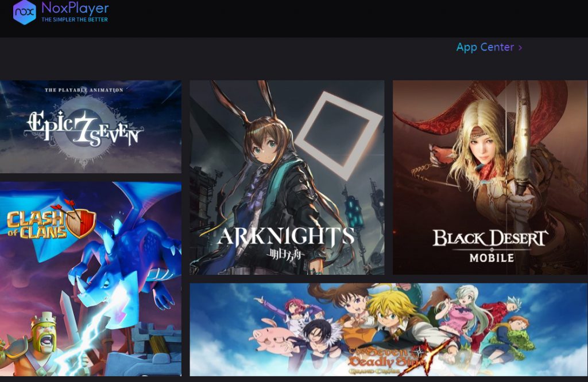
Task: Click the Seven Deadly Sins Grand Cross logo
Action: 390,360
